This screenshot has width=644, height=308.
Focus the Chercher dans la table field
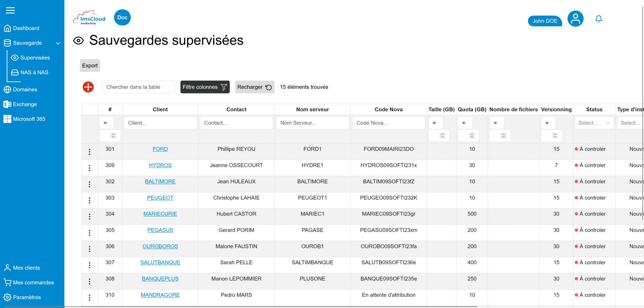click(x=138, y=87)
